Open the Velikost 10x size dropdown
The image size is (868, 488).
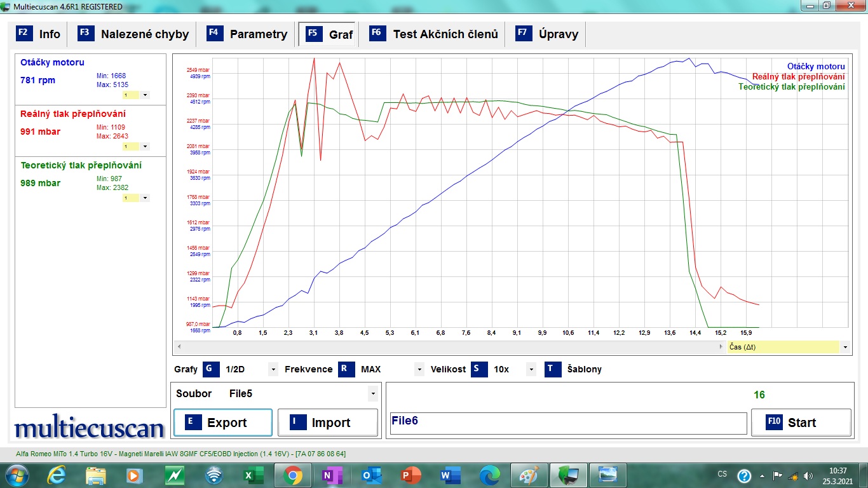click(x=530, y=369)
